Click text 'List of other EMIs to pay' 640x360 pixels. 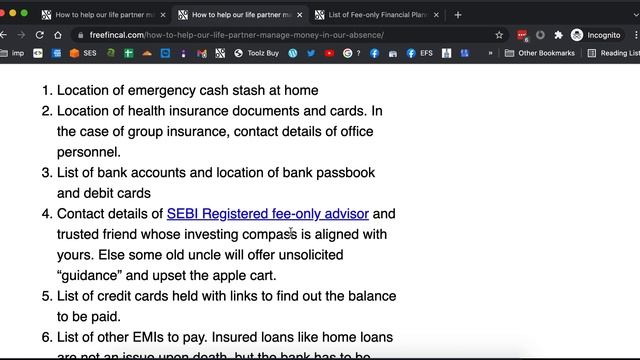point(132,337)
